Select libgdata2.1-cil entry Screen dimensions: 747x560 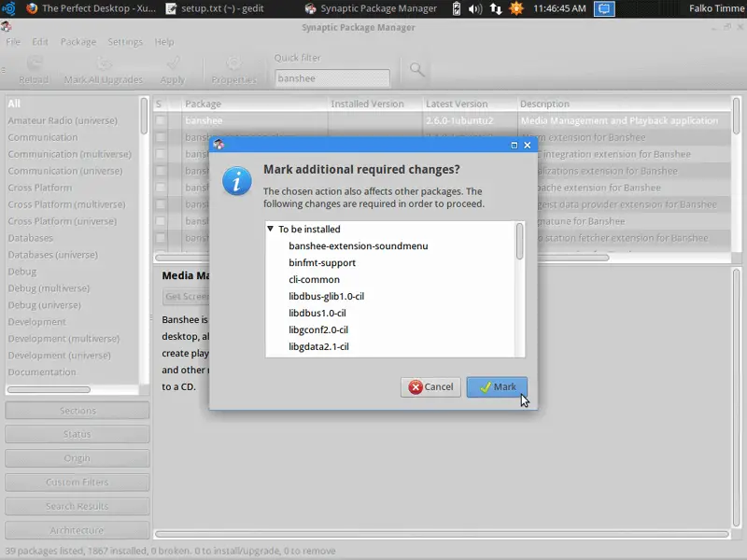pyautogui.click(x=318, y=346)
